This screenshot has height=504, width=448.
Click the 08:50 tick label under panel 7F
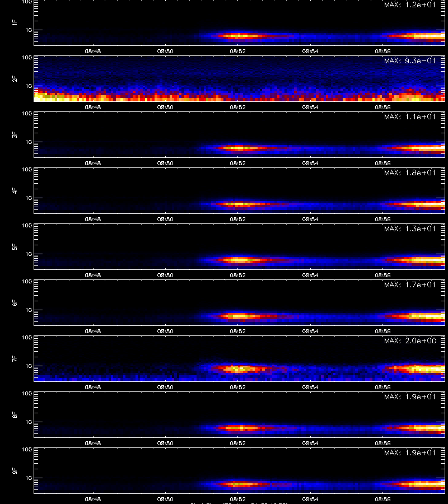pyautogui.click(x=165, y=387)
